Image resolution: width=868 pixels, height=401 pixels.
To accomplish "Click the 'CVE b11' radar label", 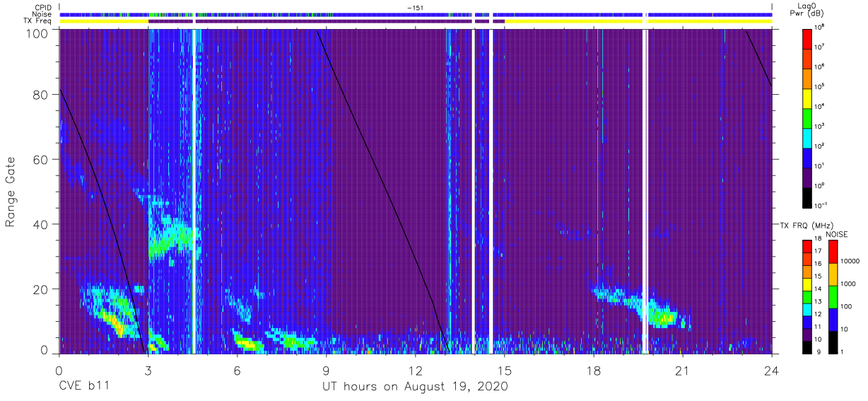I will 83,387.
